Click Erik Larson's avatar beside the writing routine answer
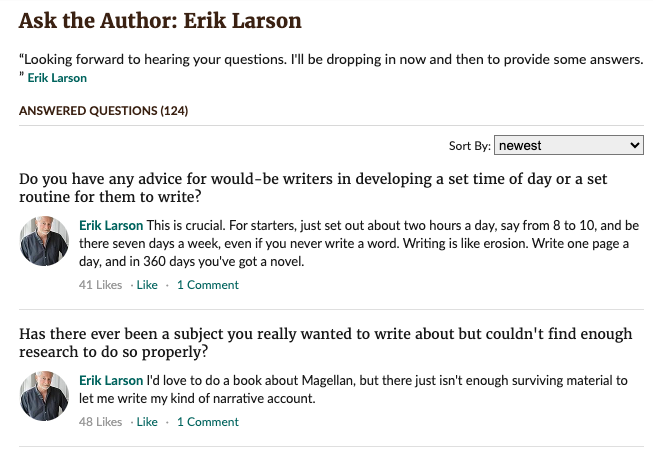 pyautogui.click(x=44, y=241)
